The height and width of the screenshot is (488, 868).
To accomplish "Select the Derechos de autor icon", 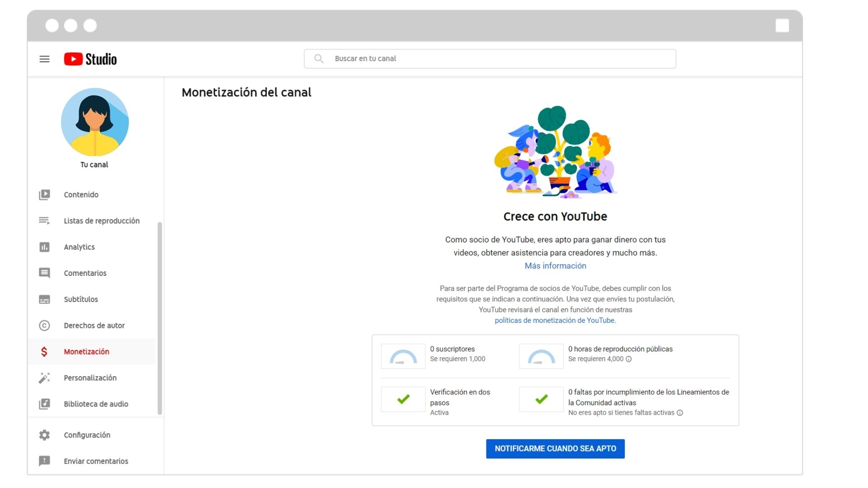I will tap(45, 326).
